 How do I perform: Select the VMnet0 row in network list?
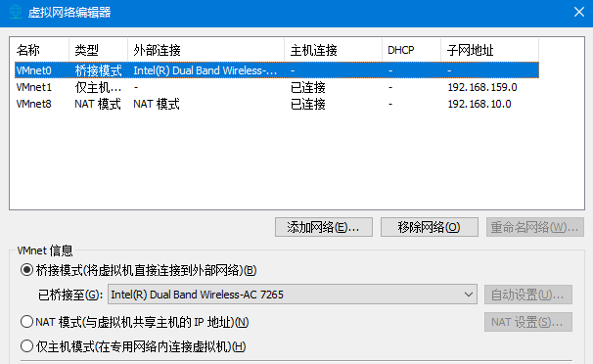point(277,70)
